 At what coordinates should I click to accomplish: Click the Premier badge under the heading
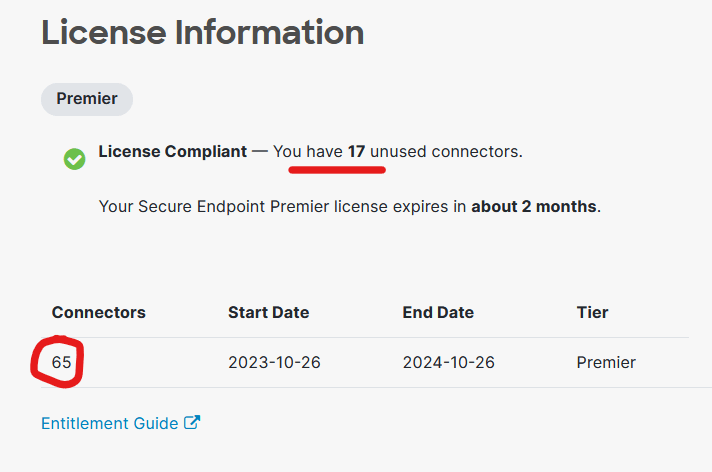pos(87,99)
